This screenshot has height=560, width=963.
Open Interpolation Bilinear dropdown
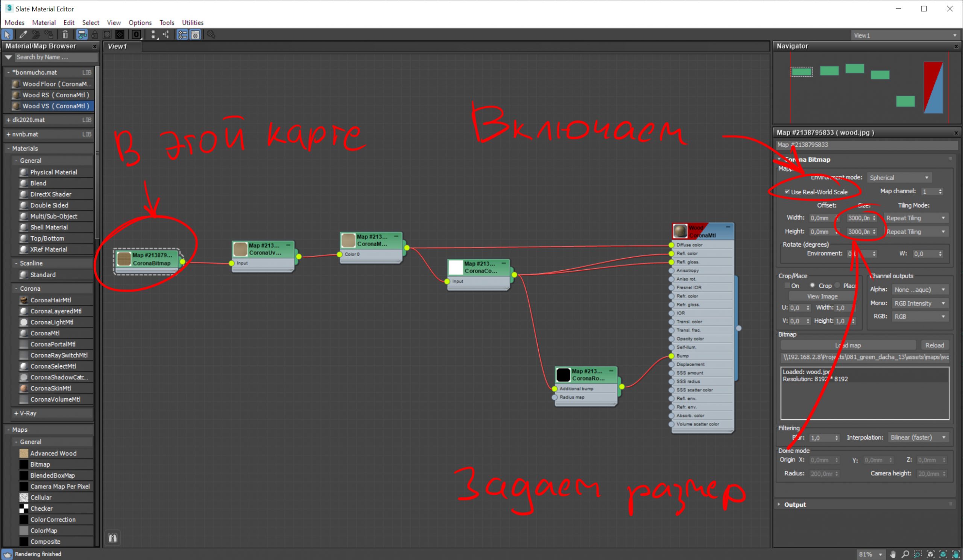[x=918, y=437]
